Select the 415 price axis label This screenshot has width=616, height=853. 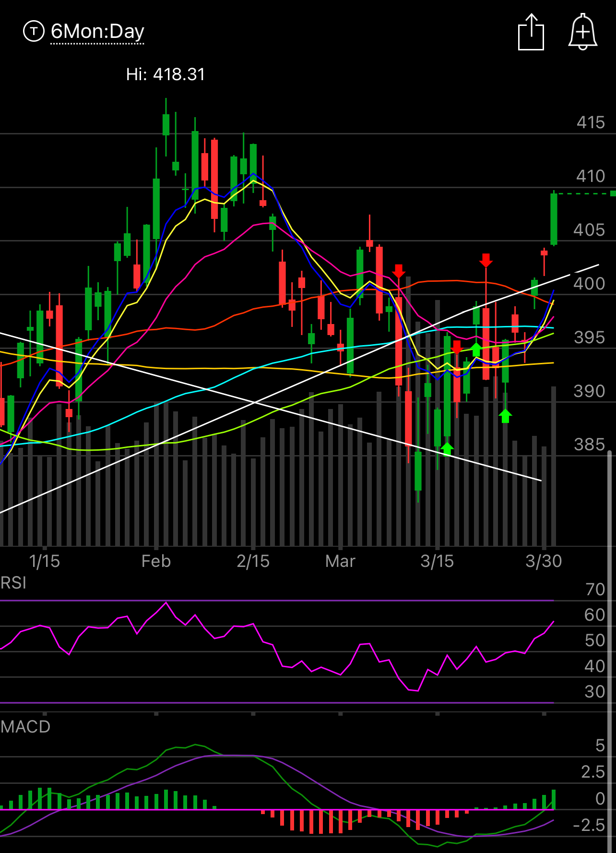point(591,122)
